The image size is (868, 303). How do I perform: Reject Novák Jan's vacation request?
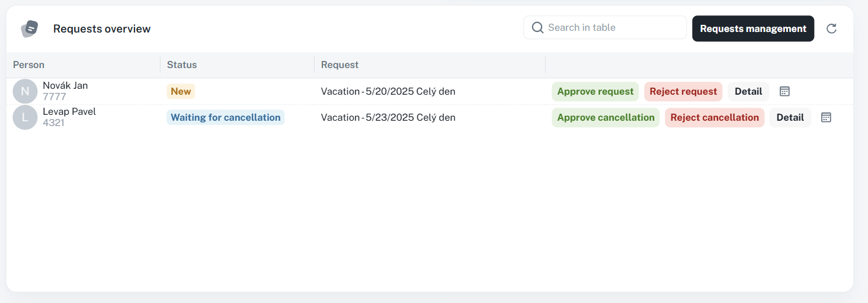pyautogui.click(x=683, y=92)
